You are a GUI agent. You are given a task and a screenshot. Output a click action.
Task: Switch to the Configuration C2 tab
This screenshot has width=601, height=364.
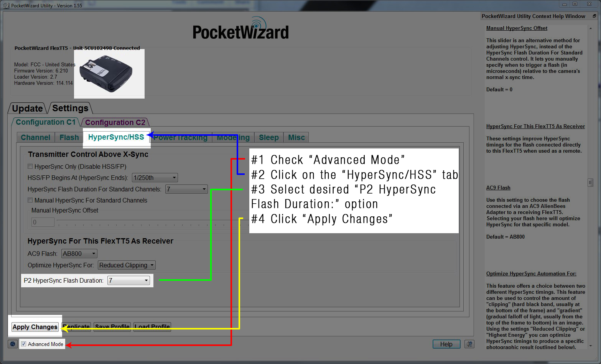coord(115,122)
